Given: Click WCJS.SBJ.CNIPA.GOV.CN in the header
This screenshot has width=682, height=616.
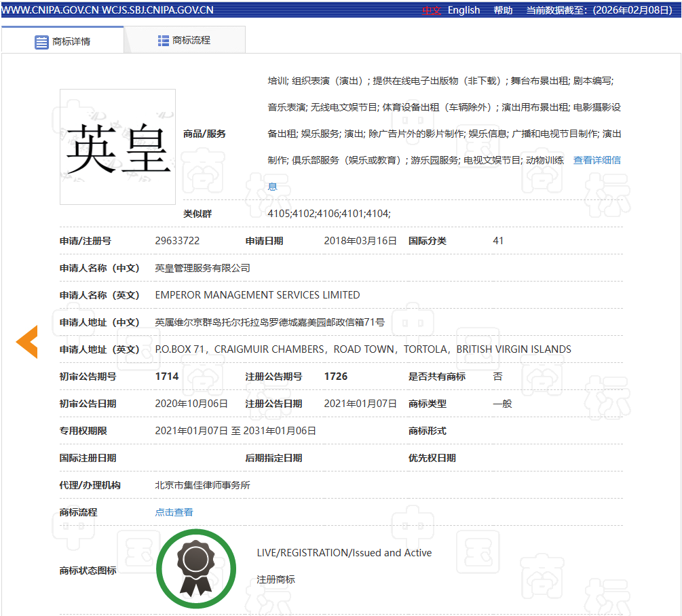Looking at the screenshot, I should coord(157,10).
